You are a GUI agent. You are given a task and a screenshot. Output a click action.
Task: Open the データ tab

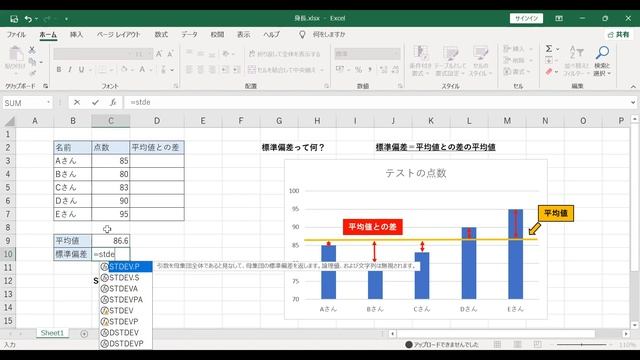(x=189, y=35)
